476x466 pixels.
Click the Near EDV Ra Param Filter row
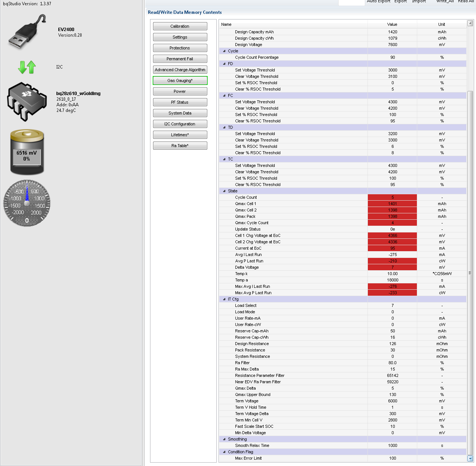pyautogui.click(x=343, y=382)
